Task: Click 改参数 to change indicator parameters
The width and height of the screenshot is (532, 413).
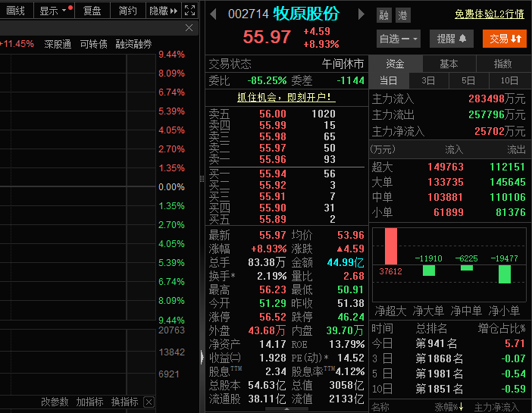Action: click(55, 402)
